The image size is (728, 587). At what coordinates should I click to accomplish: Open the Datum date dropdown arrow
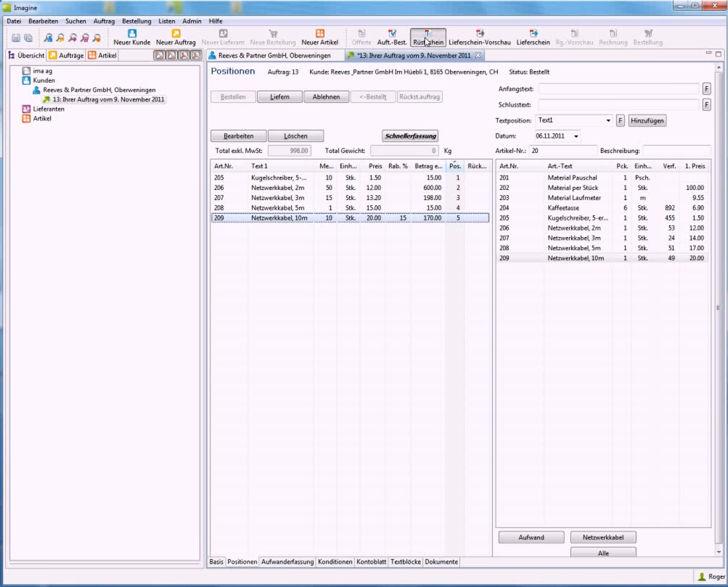(x=576, y=136)
